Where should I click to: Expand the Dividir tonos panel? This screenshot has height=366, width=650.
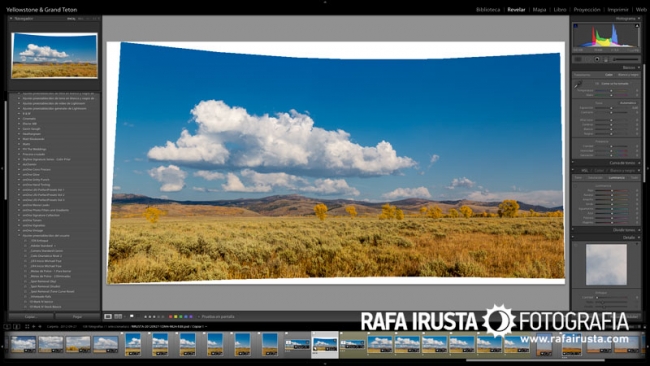(639, 230)
